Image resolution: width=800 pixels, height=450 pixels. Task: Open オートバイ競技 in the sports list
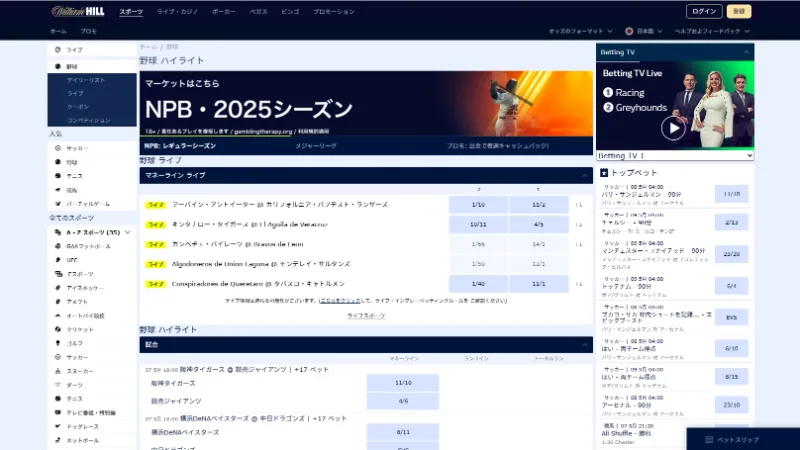pyautogui.click(x=92, y=316)
